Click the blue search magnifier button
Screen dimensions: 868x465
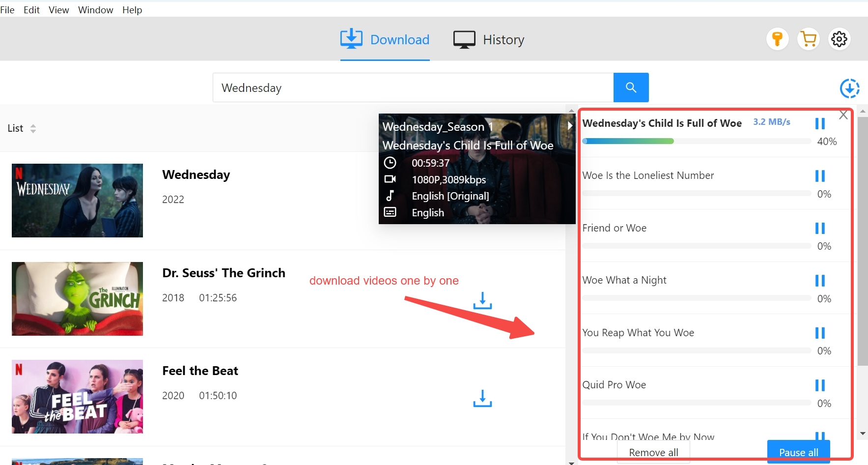[x=631, y=87]
